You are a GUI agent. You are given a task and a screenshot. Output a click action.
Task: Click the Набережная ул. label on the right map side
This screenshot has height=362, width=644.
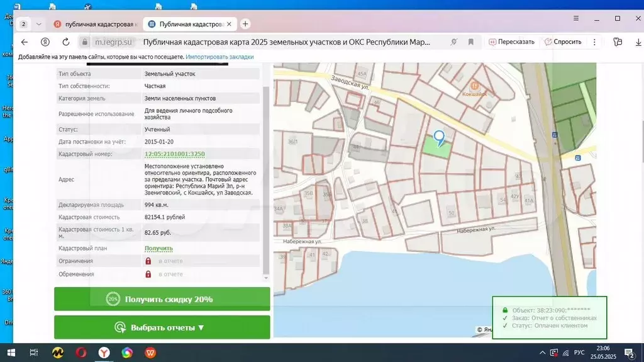476,230
